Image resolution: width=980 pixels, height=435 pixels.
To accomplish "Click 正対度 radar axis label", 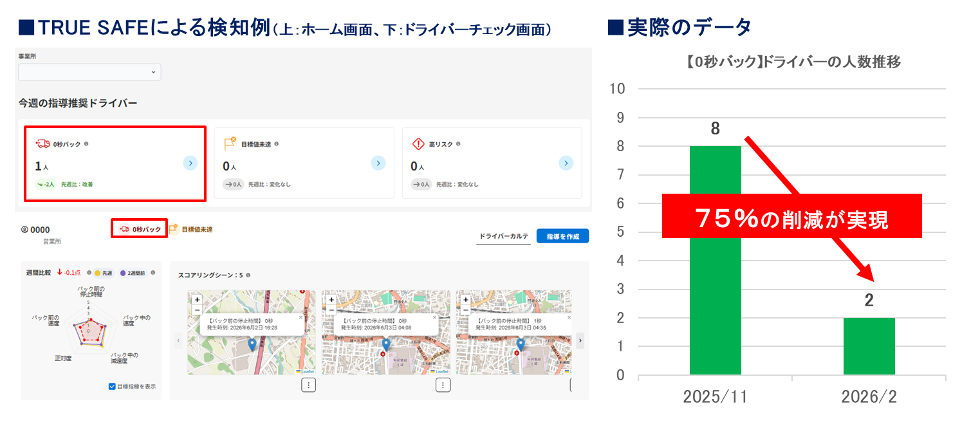I will pos(63,358).
